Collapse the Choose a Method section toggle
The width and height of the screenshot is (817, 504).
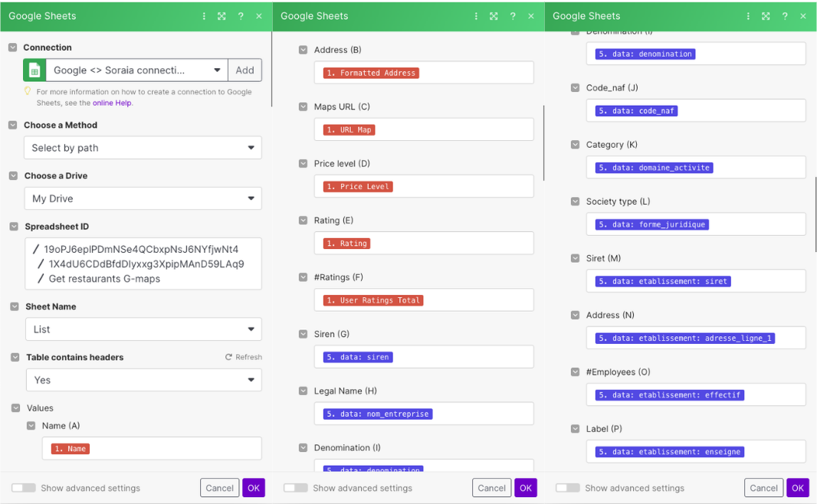coord(13,125)
